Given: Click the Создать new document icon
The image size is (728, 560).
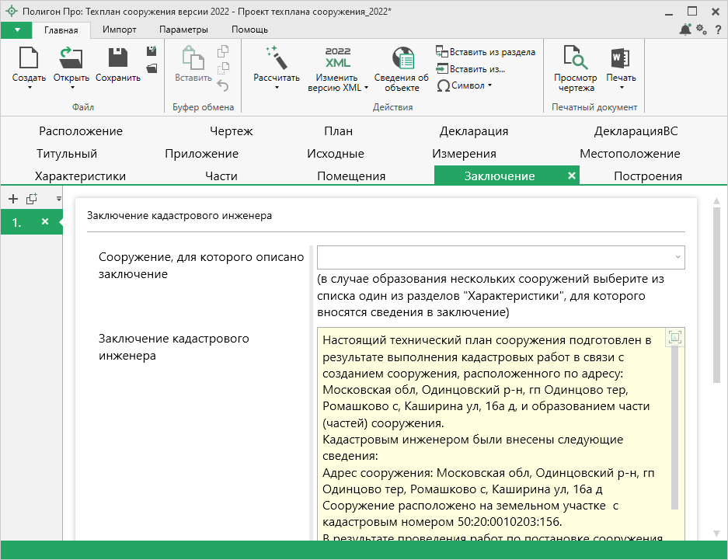Looking at the screenshot, I should 29,59.
